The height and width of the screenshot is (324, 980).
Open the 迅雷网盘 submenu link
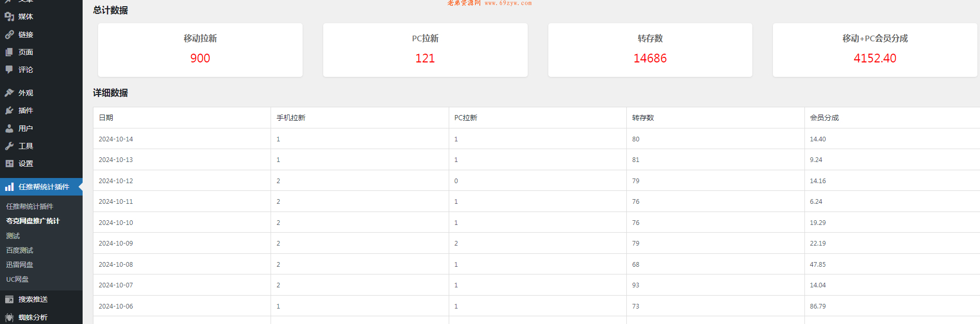coord(20,265)
